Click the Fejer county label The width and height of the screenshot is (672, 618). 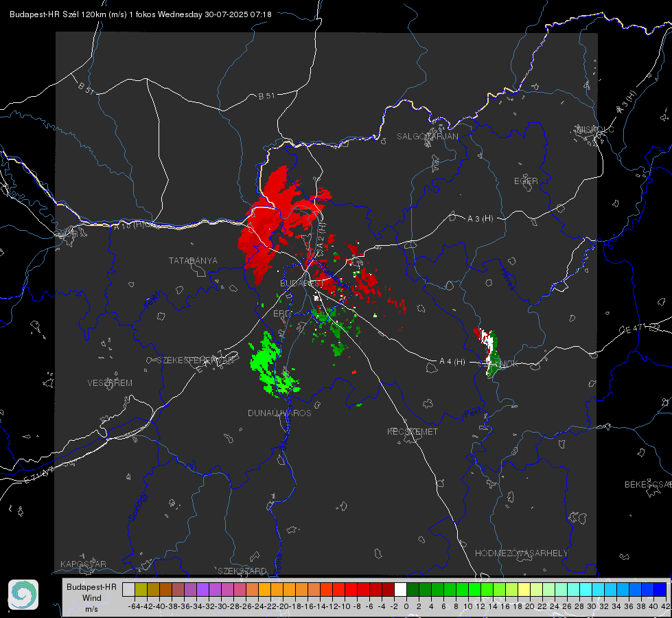click(154, 300)
